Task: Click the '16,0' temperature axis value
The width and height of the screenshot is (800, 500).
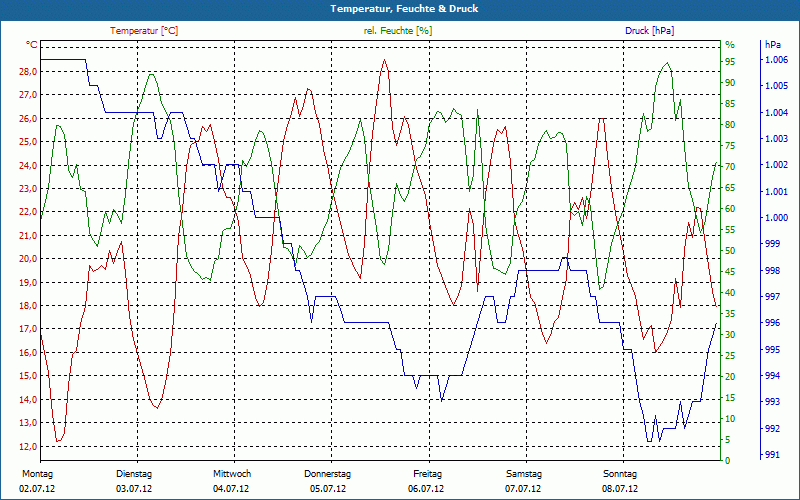Action: coord(28,353)
